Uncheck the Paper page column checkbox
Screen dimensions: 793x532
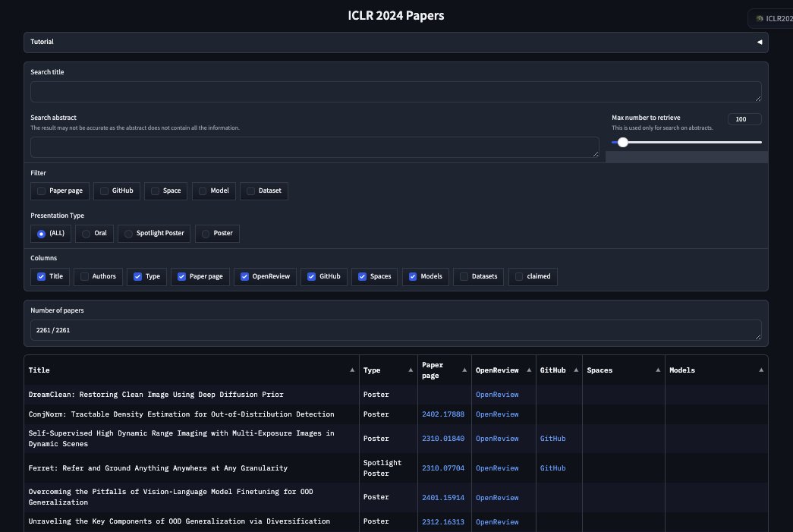[x=181, y=276]
